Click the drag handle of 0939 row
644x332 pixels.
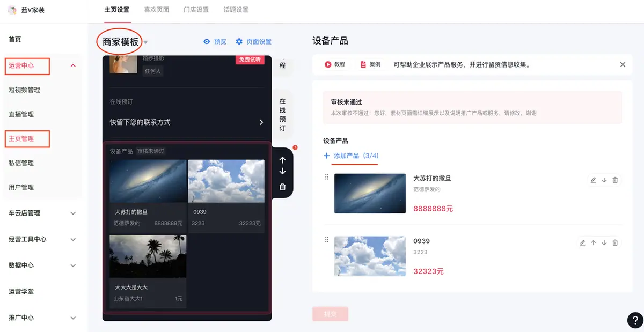coord(326,240)
